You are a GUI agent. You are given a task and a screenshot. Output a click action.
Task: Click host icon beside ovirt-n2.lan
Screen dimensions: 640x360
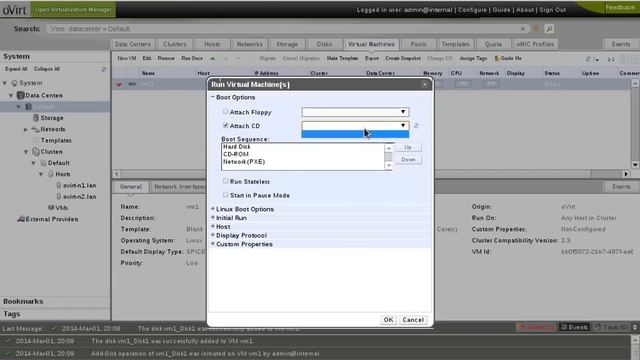coord(59,196)
